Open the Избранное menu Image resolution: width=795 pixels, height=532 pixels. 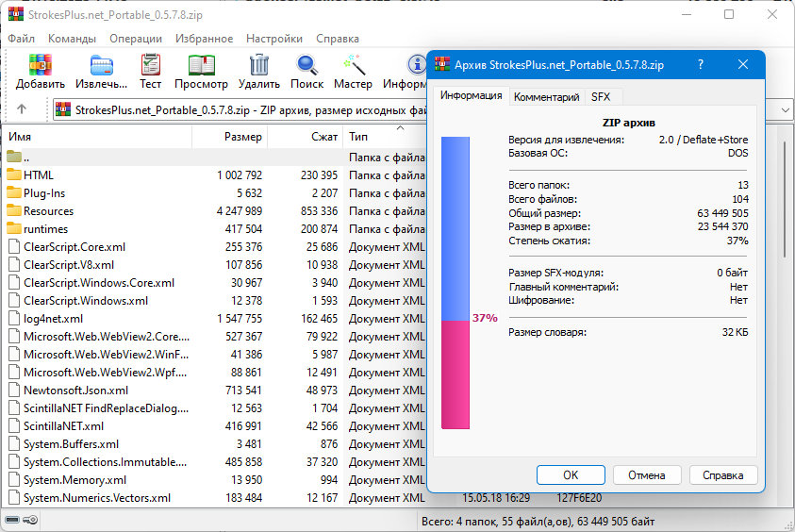coord(204,39)
